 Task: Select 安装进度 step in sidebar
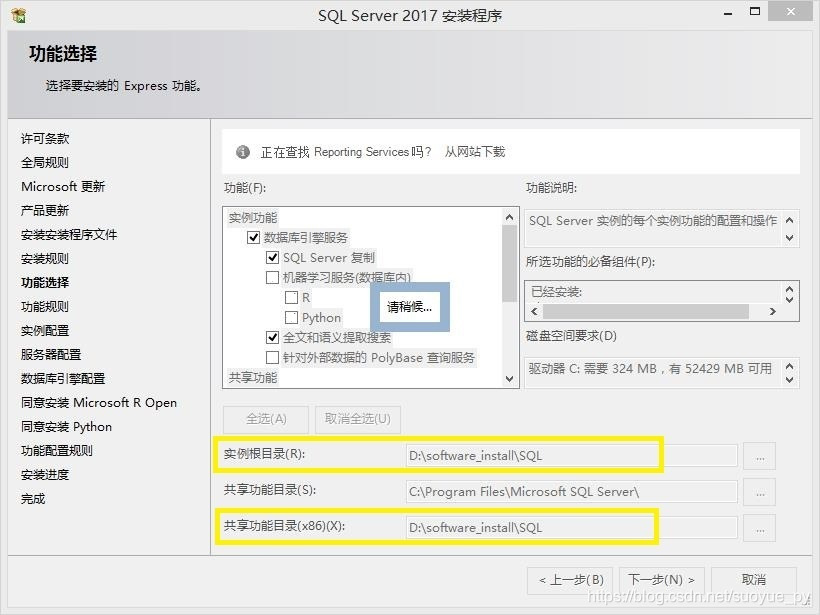(45, 475)
